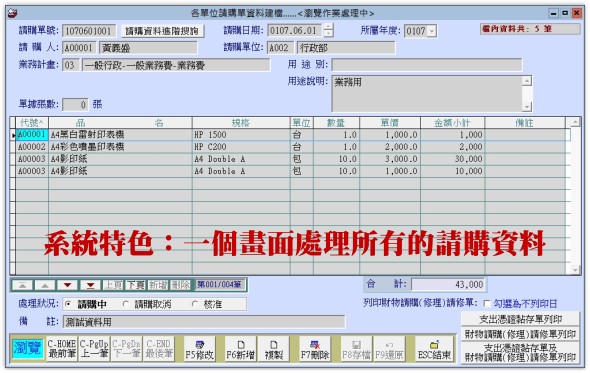Click the F5修改 edit button

[199, 349]
